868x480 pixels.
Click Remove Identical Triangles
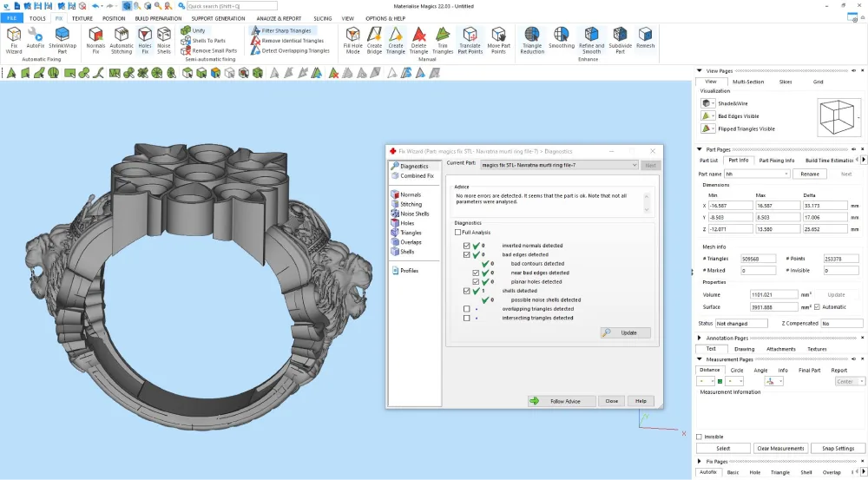coord(287,41)
